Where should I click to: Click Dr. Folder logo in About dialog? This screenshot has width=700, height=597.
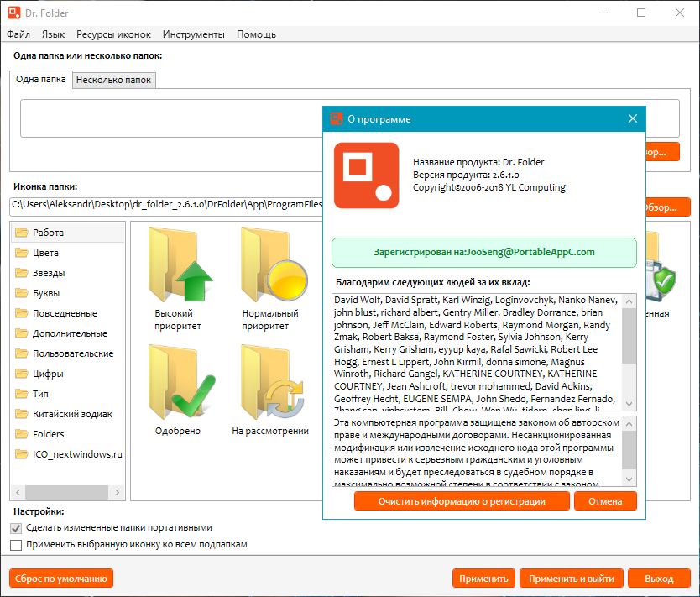(366, 175)
